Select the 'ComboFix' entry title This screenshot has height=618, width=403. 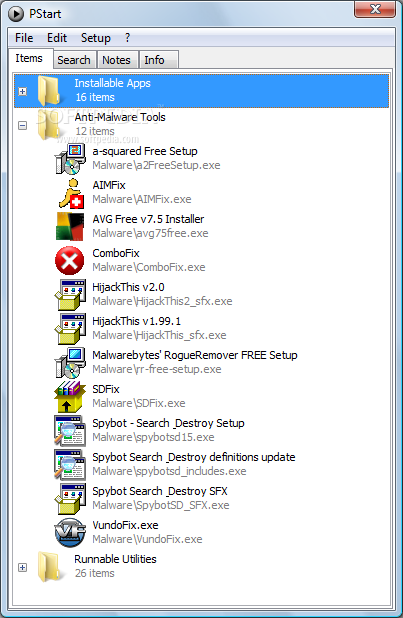(116, 253)
